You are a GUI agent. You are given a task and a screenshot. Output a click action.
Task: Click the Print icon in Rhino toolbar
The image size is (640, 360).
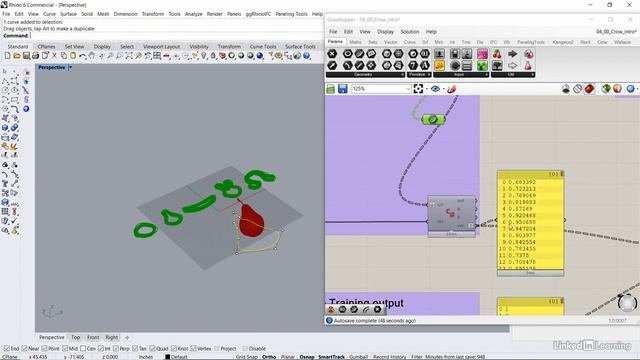pyautogui.click(x=36, y=56)
